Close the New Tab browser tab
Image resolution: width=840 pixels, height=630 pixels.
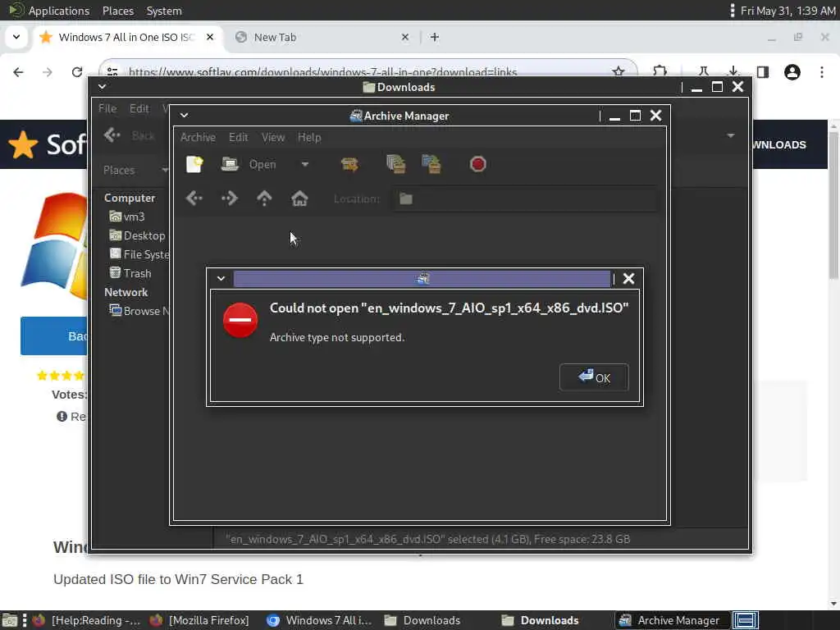405,37
